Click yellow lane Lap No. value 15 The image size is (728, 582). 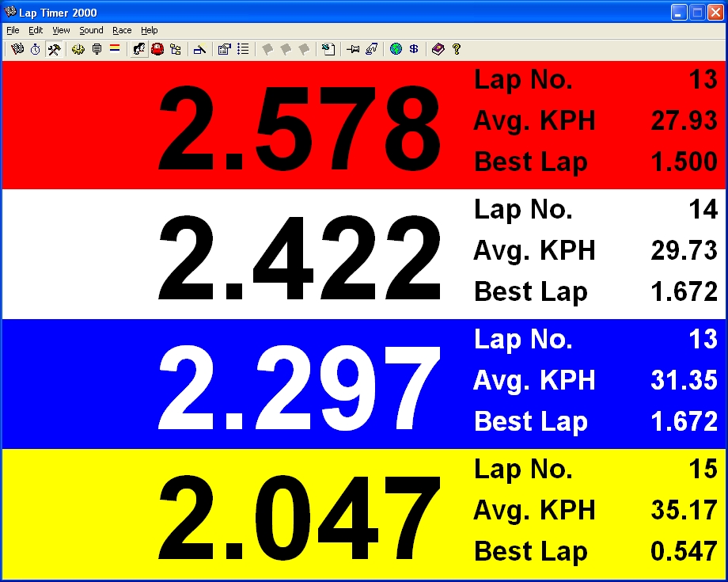(703, 469)
